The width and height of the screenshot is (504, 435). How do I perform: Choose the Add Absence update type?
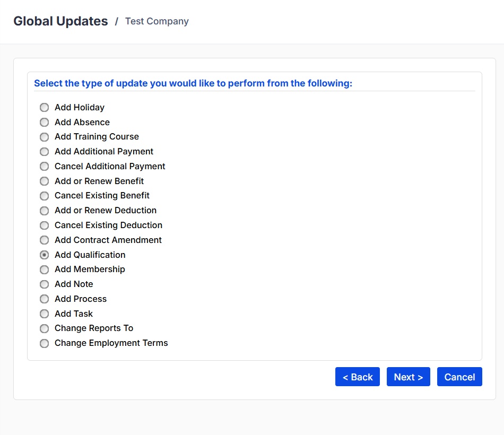point(44,122)
